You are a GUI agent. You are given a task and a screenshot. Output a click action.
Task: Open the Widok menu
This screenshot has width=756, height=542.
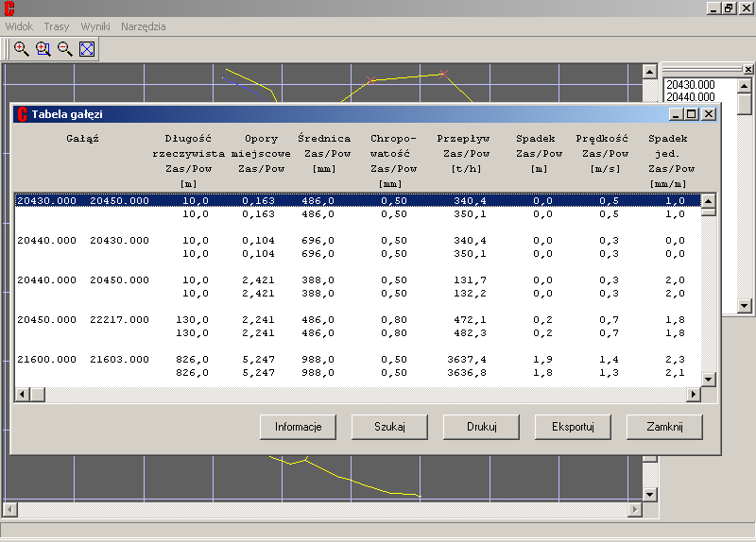[x=19, y=26]
